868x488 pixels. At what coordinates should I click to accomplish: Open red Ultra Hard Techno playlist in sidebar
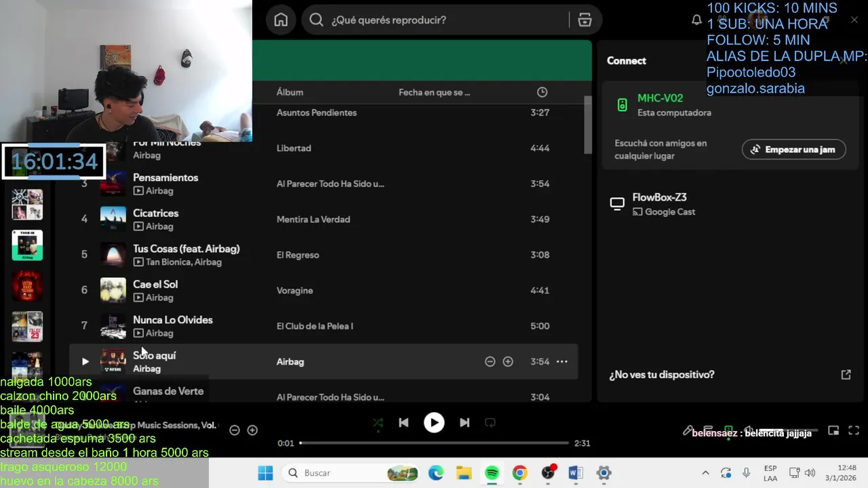click(x=27, y=286)
